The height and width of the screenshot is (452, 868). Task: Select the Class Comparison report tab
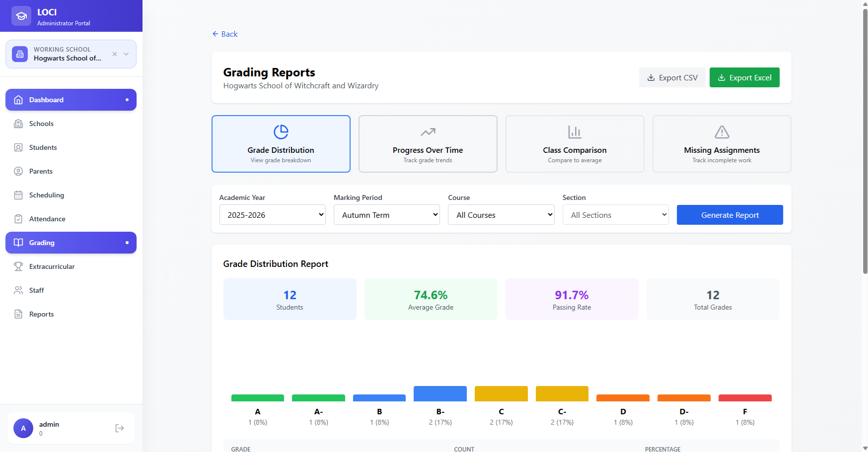[x=575, y=144]
